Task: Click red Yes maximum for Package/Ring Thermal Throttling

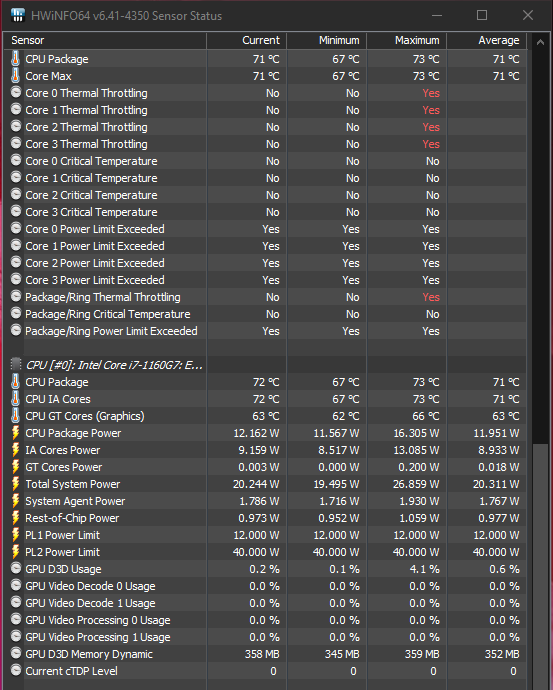Action: (x=431, y=297)
